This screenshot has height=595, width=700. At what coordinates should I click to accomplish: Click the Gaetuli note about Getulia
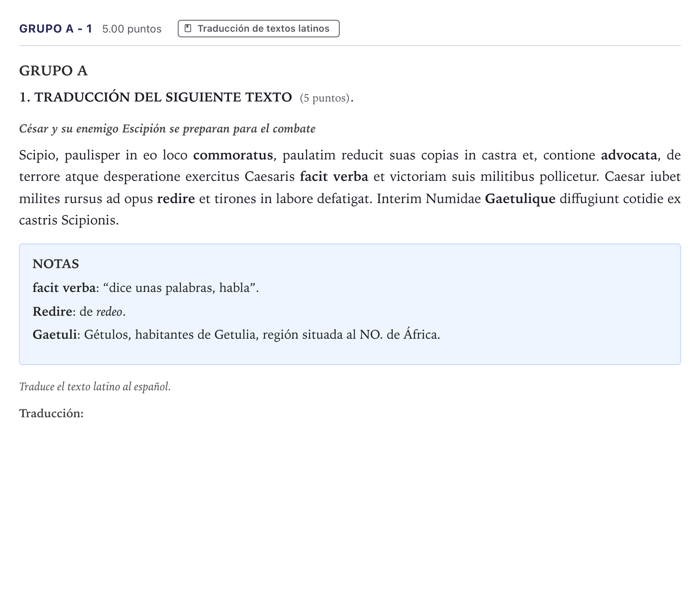click(x=237, y=335)
